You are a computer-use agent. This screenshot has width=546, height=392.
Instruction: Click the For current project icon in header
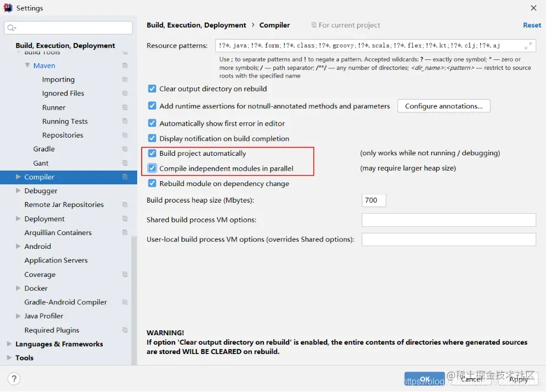tap(313, 25)
